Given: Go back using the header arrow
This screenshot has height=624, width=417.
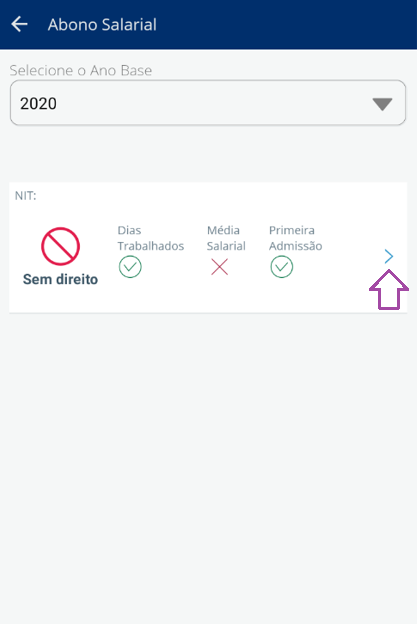Looking at the screenshot, I should tap(19, 24).
